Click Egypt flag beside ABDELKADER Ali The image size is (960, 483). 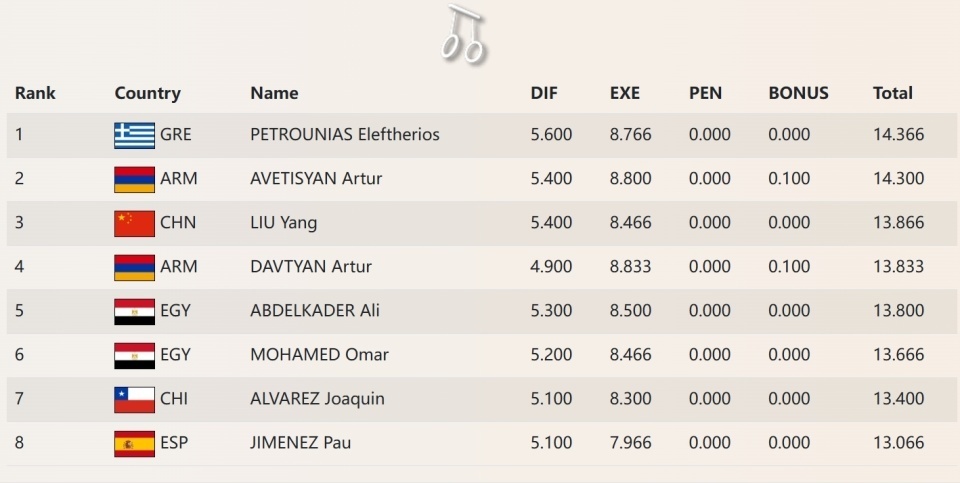[134, 311]
